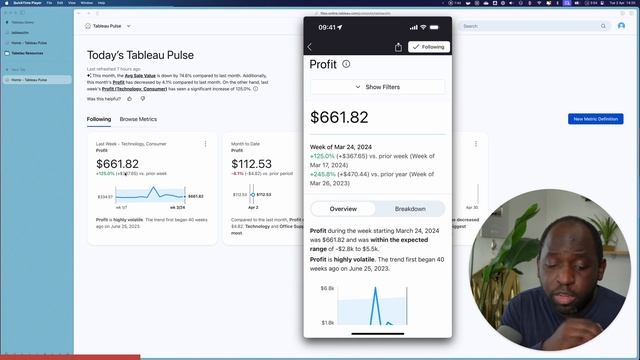This screenshot has height=360, width=640.
Task: Click the browser back arrow
Action: [x=79, y=13]
